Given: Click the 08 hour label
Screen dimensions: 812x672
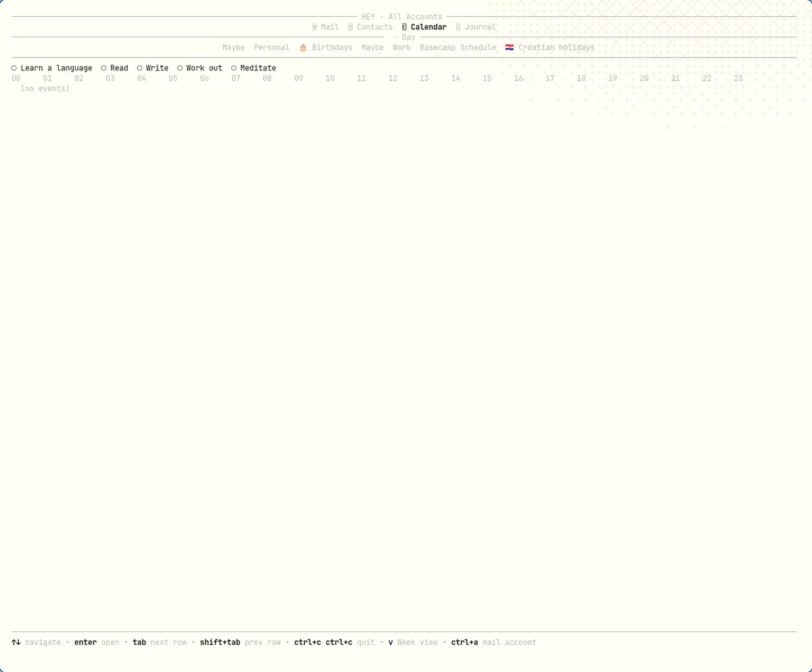Looking at the screenshot, I should click(x=267, y=79).
